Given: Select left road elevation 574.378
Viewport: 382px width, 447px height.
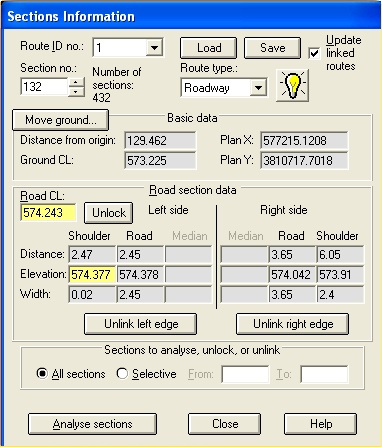Looking at the screenshot, I should 140,275.
